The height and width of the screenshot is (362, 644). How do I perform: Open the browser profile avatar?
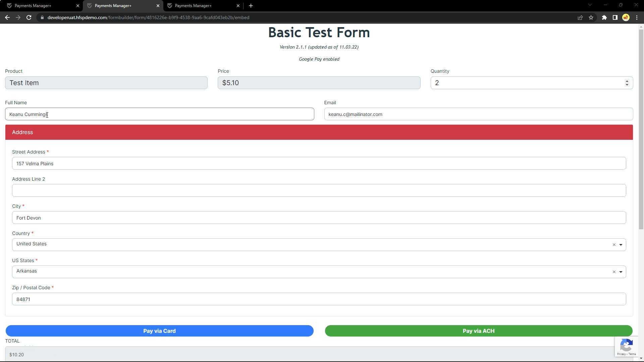pyautogui.click(x=626, y=17)
